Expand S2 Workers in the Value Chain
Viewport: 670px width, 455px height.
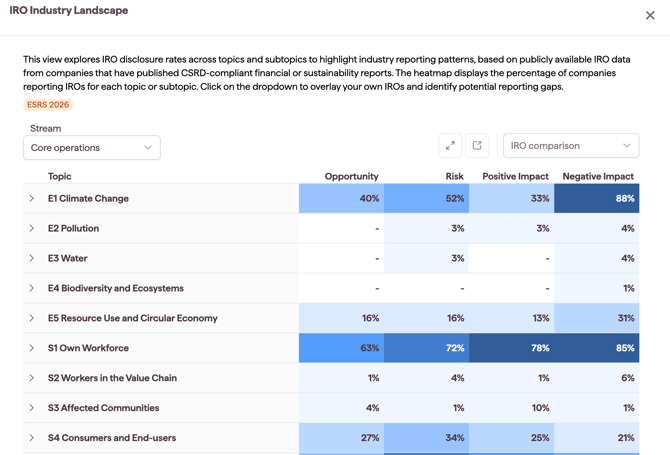32,378
